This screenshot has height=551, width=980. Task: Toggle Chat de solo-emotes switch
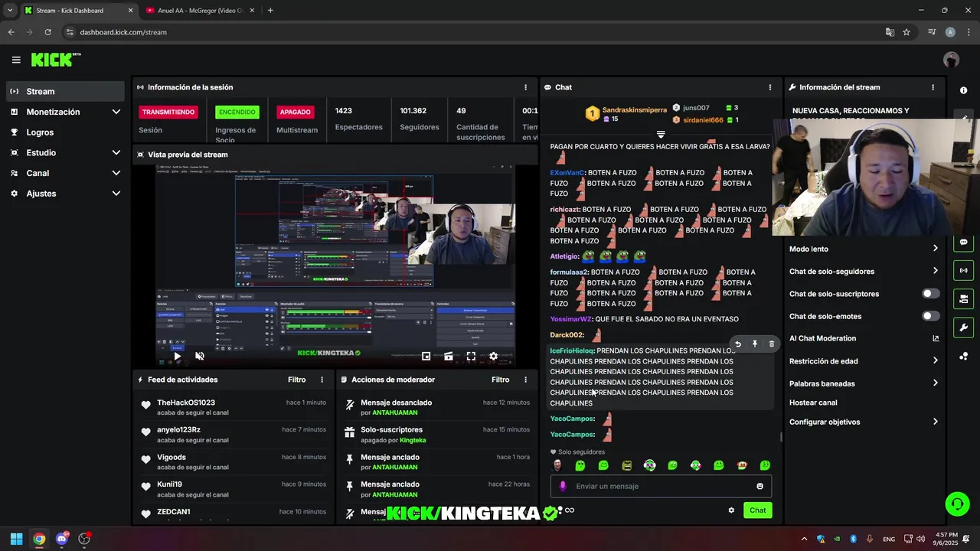point(930,316)
